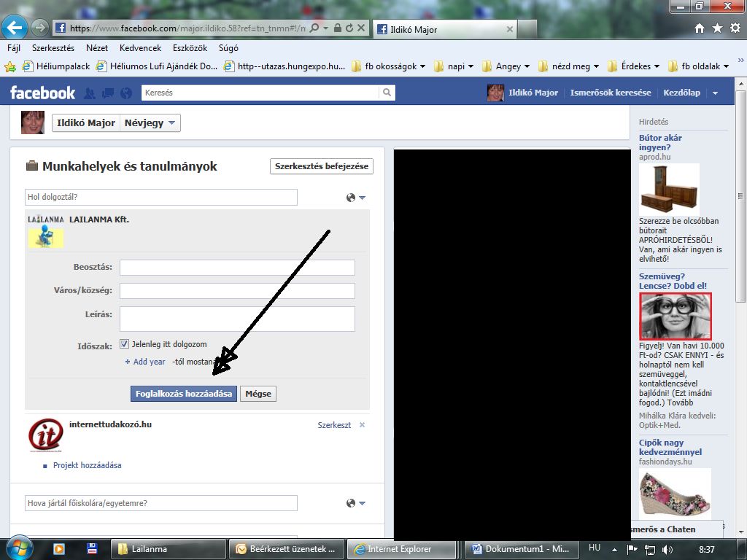Submit search with the magnifier button
This screenshot has height=560, width=747.
pos(387,93)
